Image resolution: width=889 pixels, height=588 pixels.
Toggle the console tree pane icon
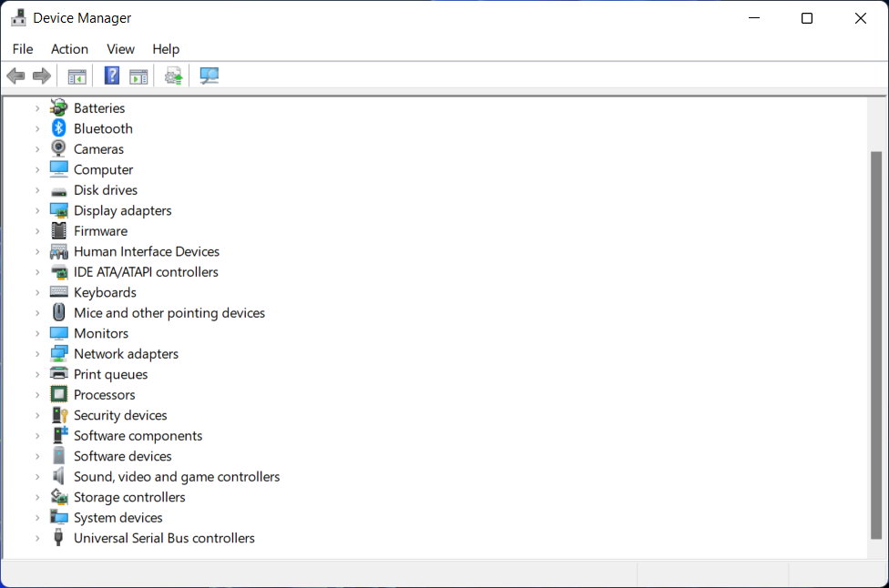77,76
